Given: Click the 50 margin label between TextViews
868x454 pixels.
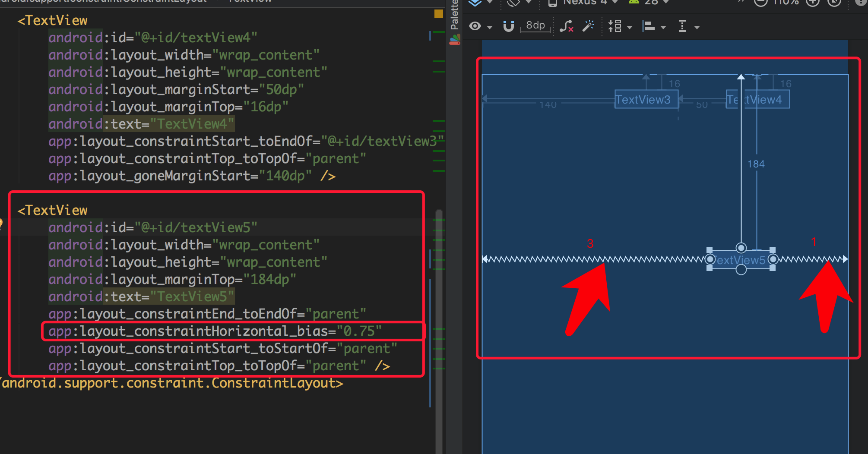Looking at the screenshot, I should 702,105.
